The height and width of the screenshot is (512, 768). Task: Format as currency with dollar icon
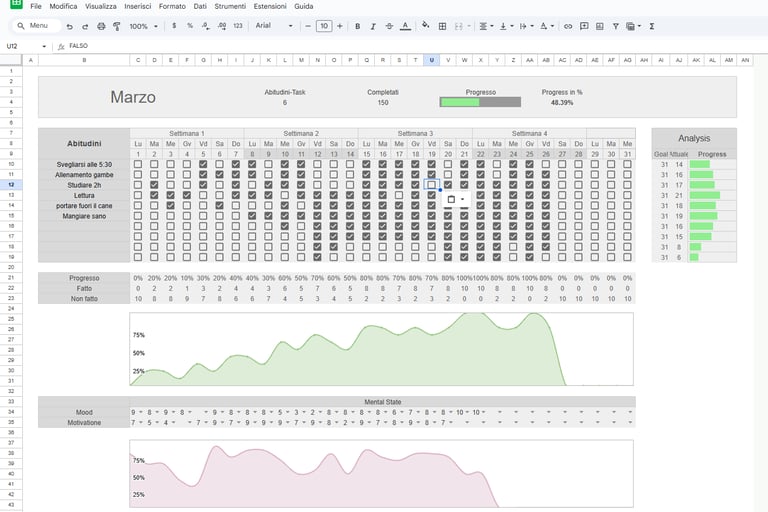point(174,26)
